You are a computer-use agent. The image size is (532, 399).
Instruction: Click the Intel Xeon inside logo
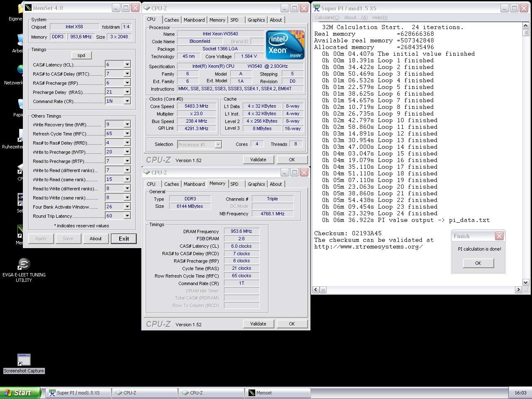pos(285,44)
